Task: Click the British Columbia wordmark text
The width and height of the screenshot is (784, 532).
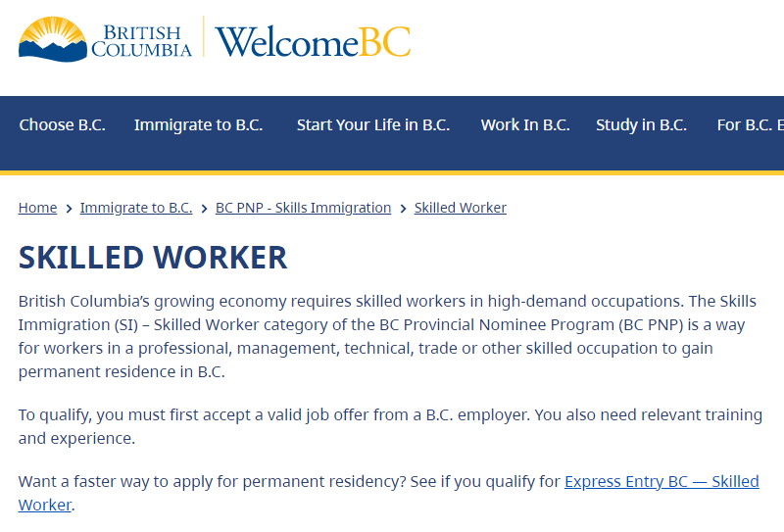Action: [x=141, y=41]
